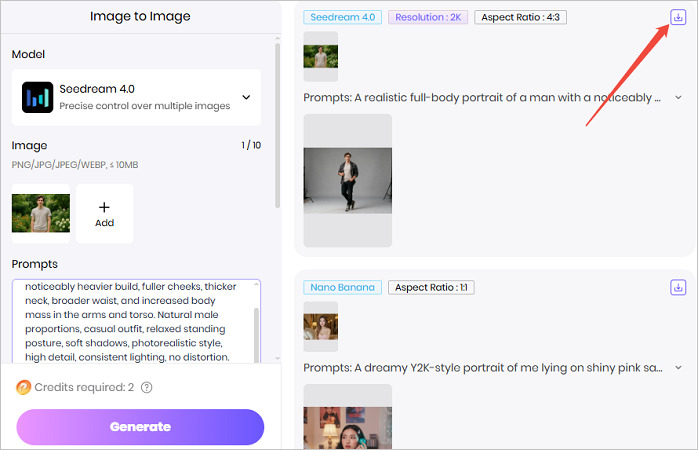Open the Nano Banana source image thumbnail
Image resolution: width=698 pixels, height=450 pixels.
click(x=321, y=327)
